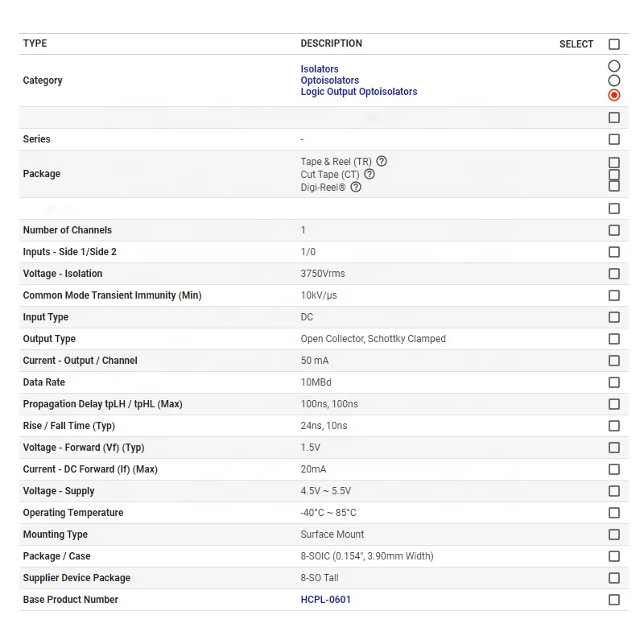Click help icon next to Tape & Reel (TR)
Screen dimensions: 644x644
[382, 161]
